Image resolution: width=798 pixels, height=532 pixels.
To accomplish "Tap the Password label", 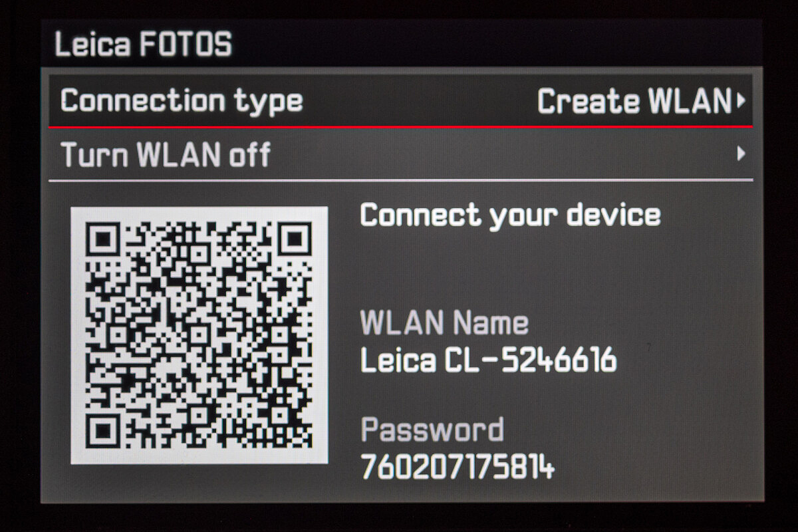I will [432, 430].
